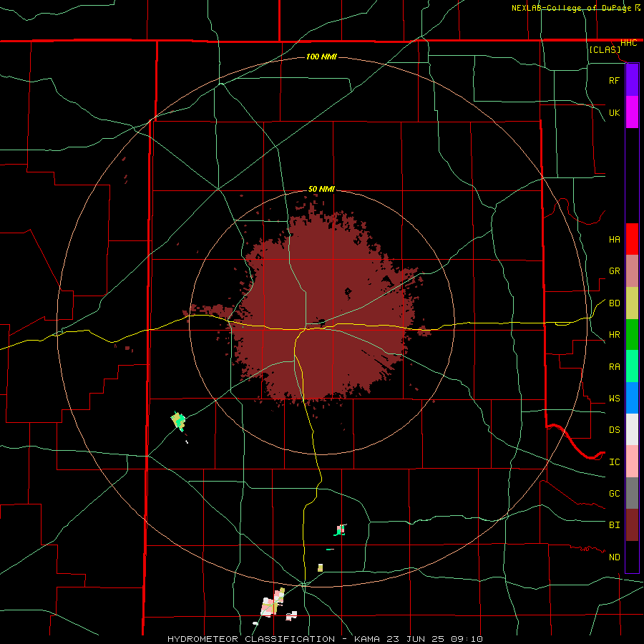Click the GC legend label
The width and height of the screenshot is (644, 644).
[x=614, y=494]
